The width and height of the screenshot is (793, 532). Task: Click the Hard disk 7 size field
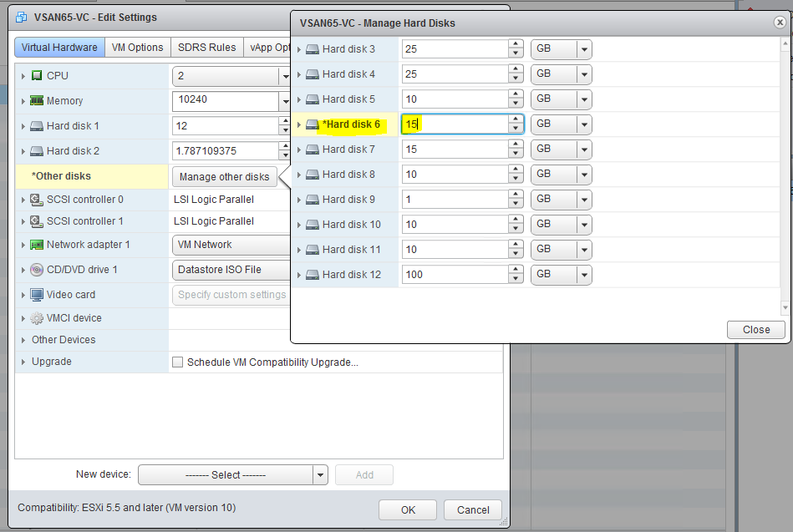coord(455,149)
